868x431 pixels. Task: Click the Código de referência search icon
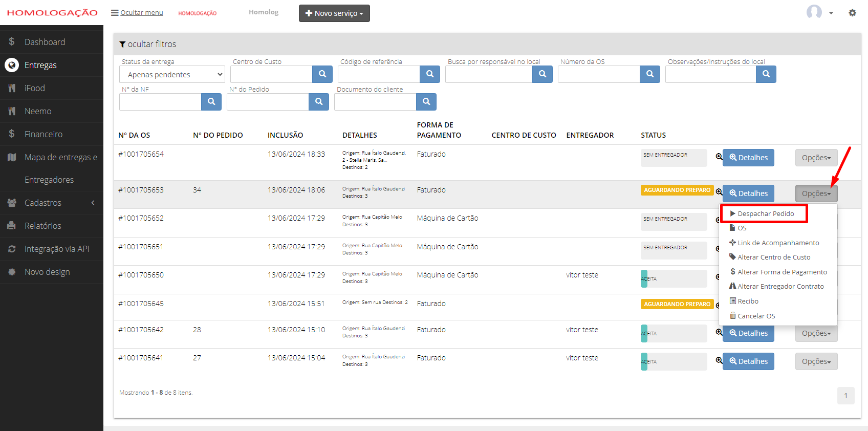coord(430,74)
